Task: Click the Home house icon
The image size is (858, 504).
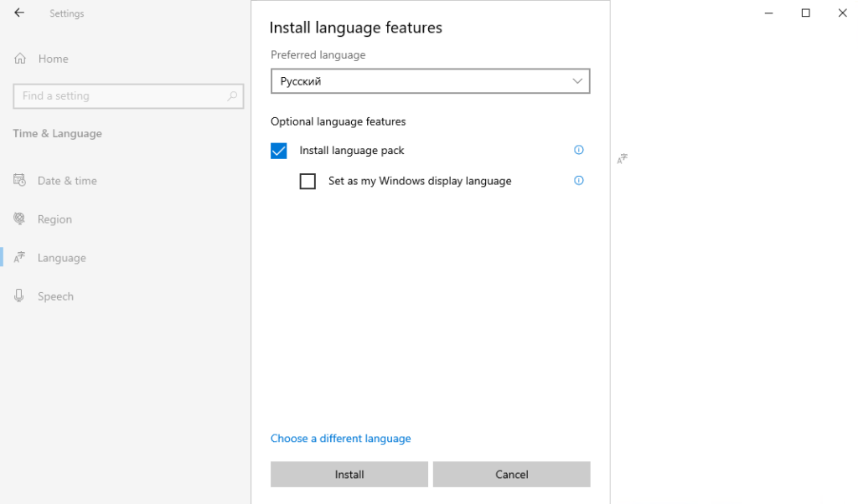Action: coord(20,59)
